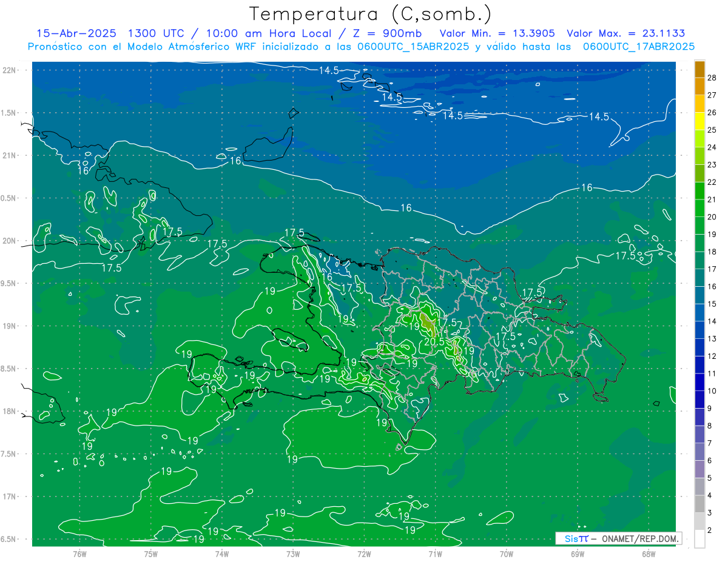The height and width of the screenshot is (562, 728).
Task: Click the '2' value on color scale
Action: [x=710, y=530]
